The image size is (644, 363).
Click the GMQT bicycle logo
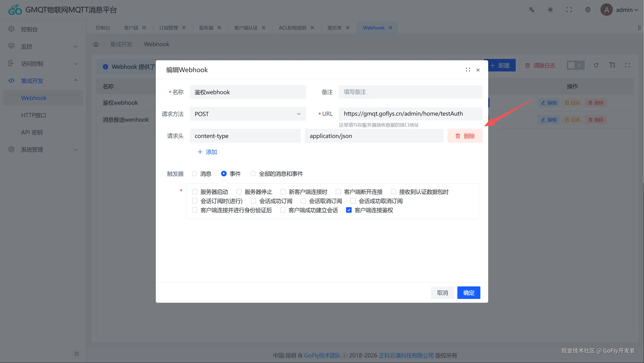click(15, 10)
